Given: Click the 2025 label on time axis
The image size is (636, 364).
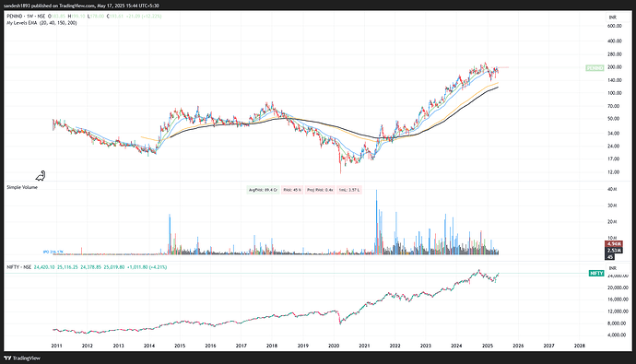Looking at the screenshot, I should 488,346.
